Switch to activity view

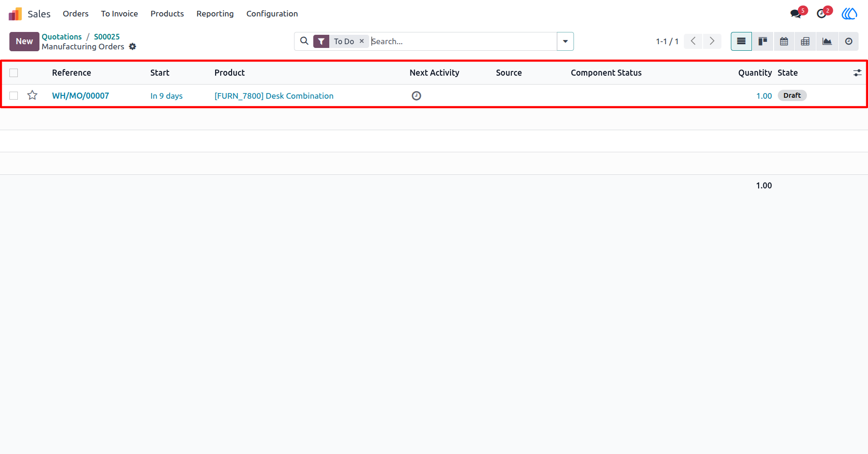[848, 41]
